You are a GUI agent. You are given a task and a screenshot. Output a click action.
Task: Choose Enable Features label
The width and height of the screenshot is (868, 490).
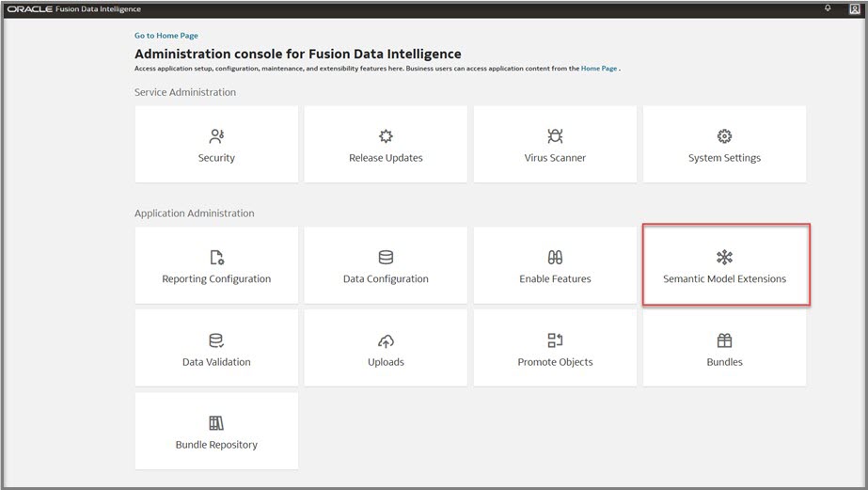click(x=555, y=279)
